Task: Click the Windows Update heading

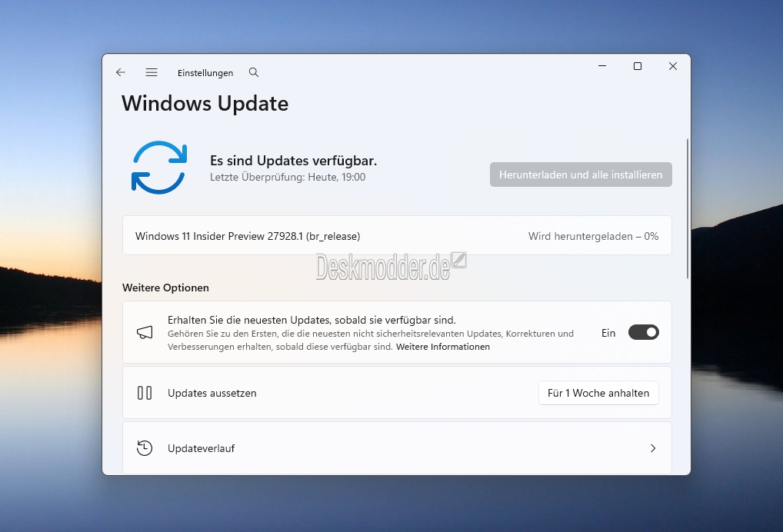Action: (205, 103)
